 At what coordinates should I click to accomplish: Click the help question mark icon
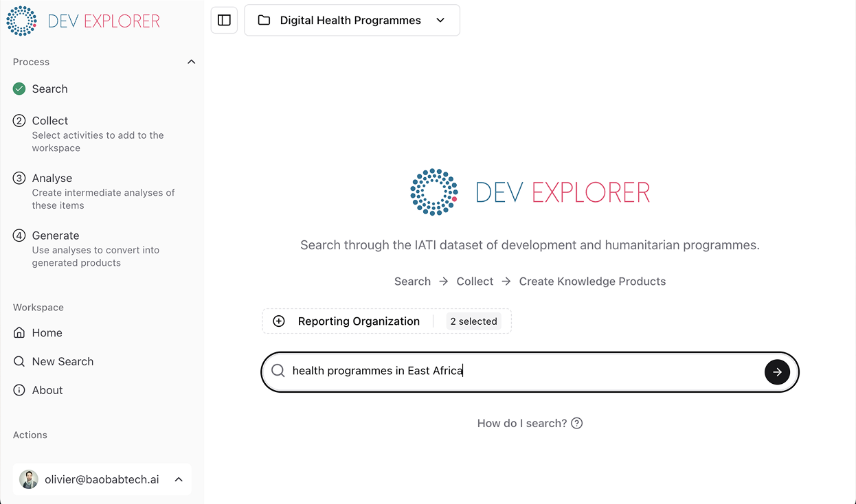pyautogui.click(x=577, y=423)
